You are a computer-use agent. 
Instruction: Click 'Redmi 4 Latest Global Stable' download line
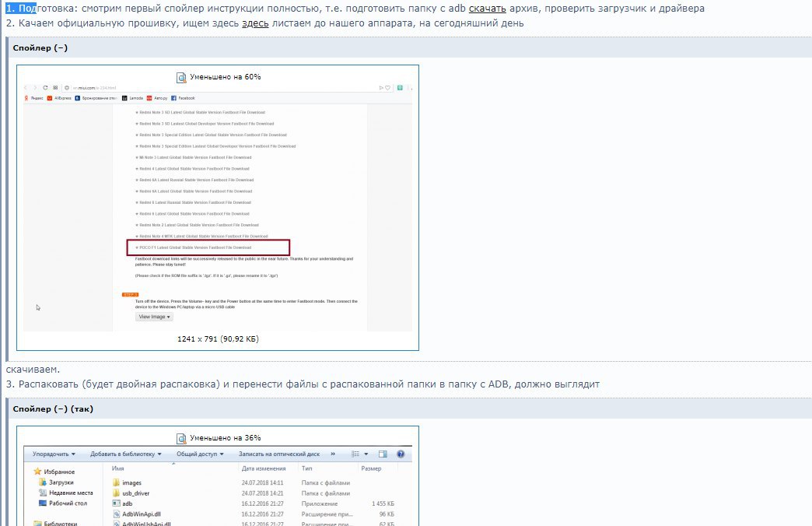coord(192,169)
